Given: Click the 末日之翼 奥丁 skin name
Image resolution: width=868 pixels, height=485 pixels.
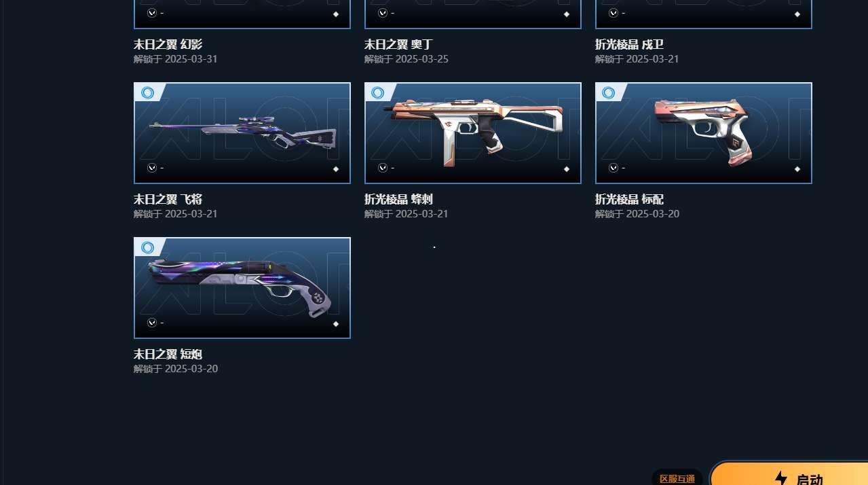Looking at the screenshot, I should pos(398,45).
